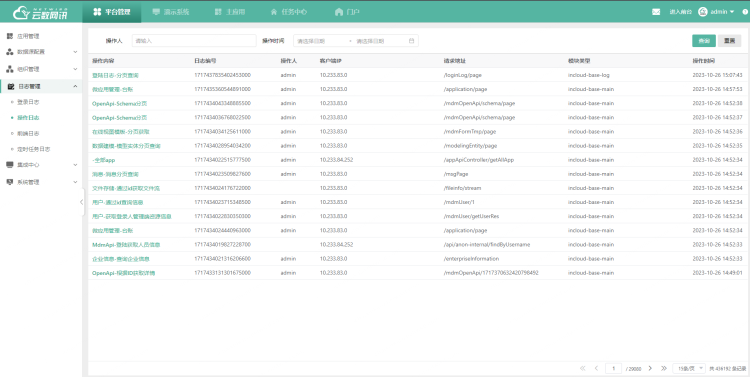
Task: Open calendar icon in date range field
Action: pos(411,41)
